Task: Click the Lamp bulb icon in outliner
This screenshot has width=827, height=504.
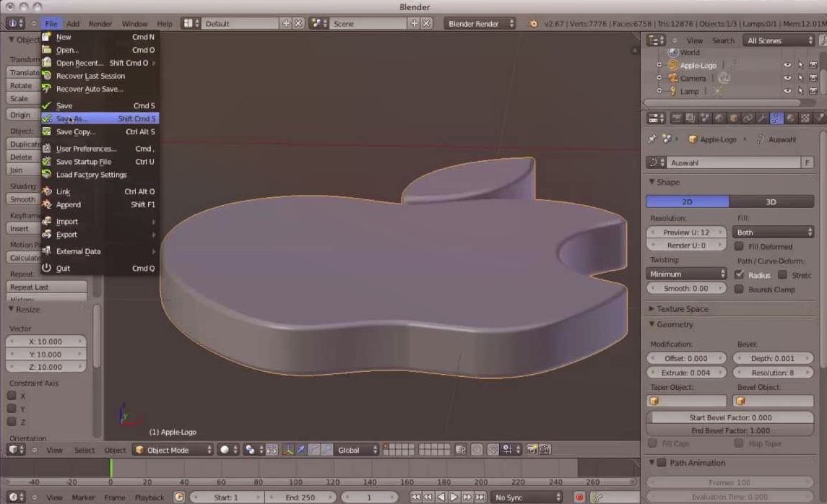Action: [673, 91]
